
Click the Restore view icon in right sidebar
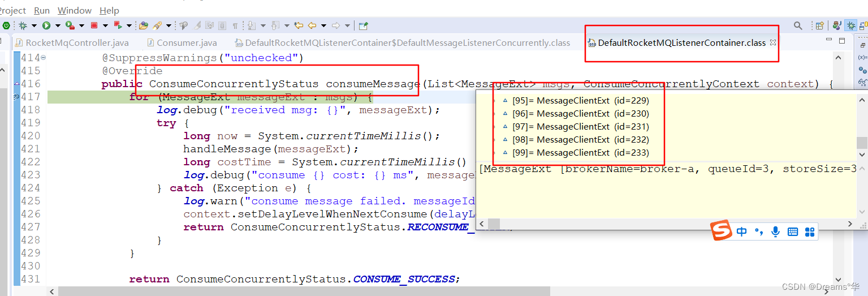tap(862, 44)
